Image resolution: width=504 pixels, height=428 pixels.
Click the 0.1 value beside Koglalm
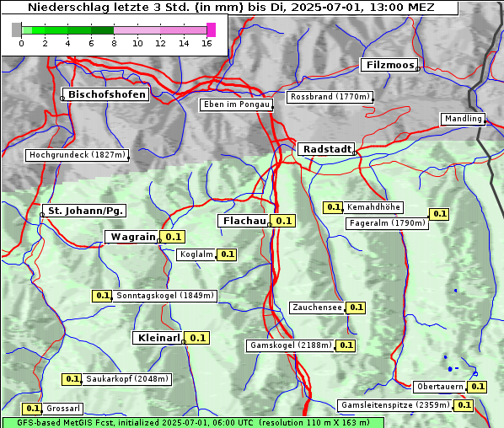[227, 254]
